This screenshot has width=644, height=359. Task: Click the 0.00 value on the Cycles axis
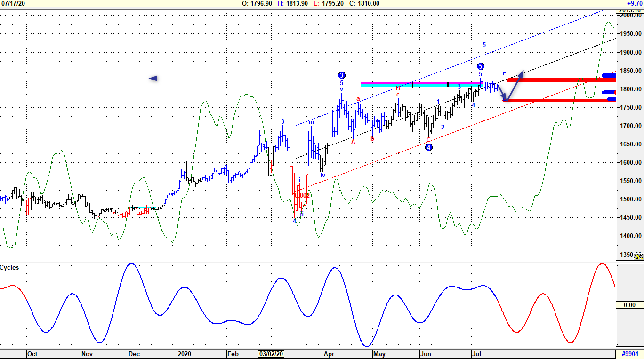tap(629, 305)
